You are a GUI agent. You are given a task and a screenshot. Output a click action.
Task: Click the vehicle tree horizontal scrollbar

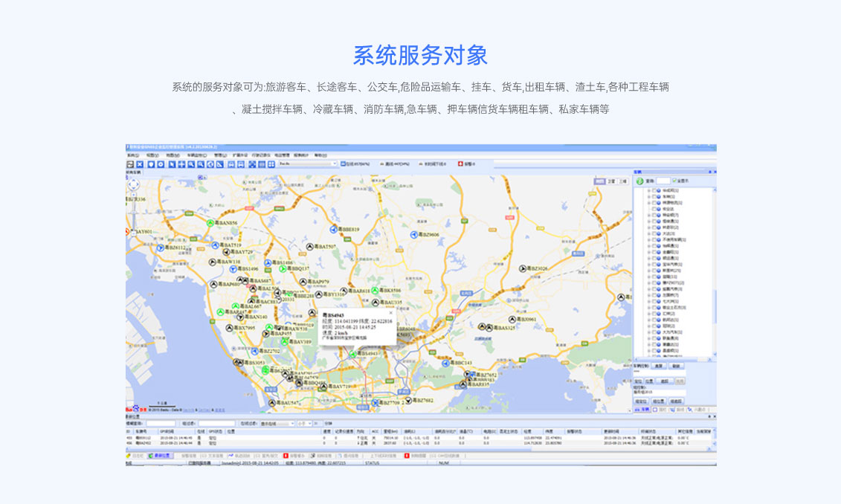coord(673,360)
